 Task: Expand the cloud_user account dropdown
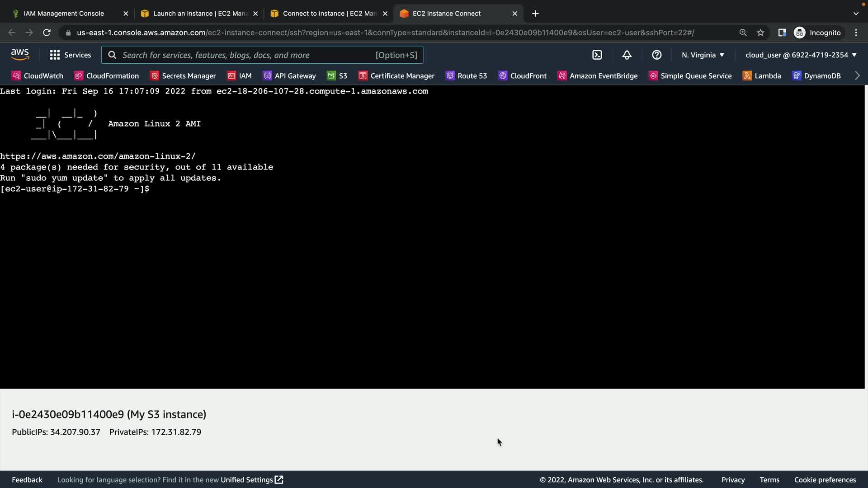(801, 55)
